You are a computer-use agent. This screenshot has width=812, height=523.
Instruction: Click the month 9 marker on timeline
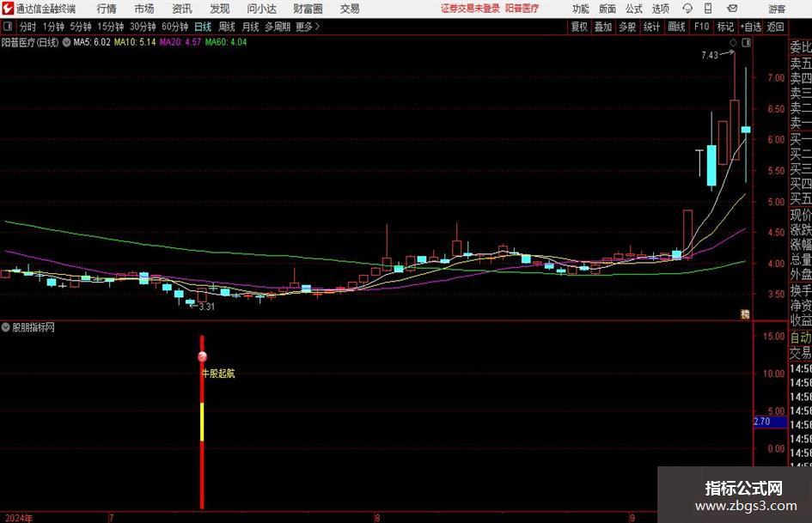[632, 518]
